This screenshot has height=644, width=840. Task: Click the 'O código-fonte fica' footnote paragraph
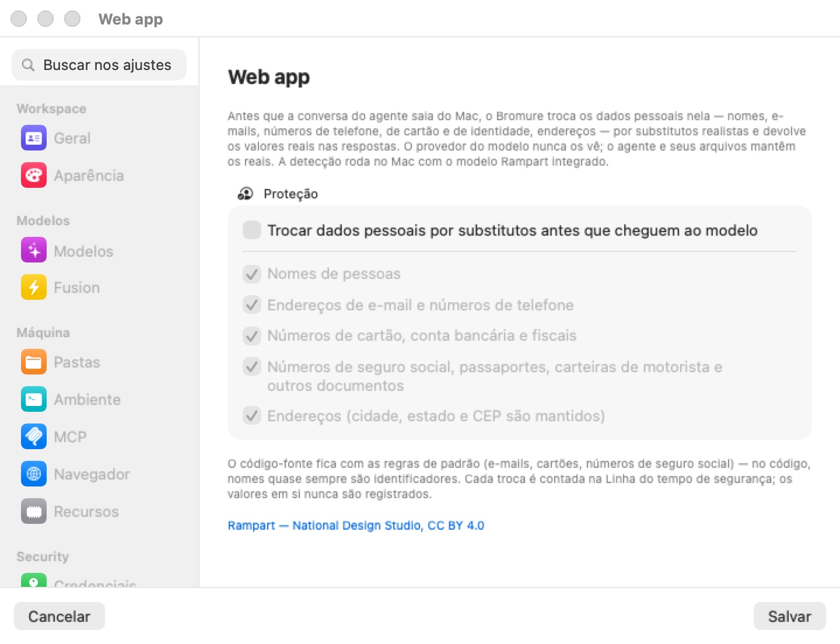[x=519, y=479]
